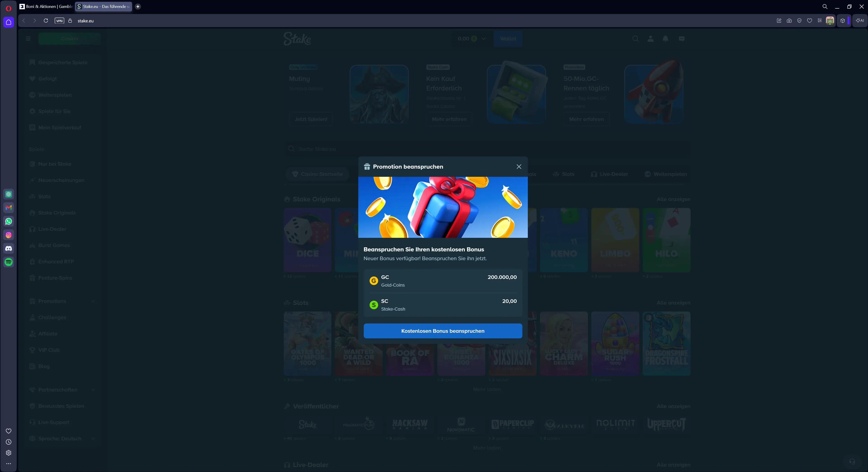Open settings gear in the Opera sidebar
868x472 pixels.
(x=9, y=453)
